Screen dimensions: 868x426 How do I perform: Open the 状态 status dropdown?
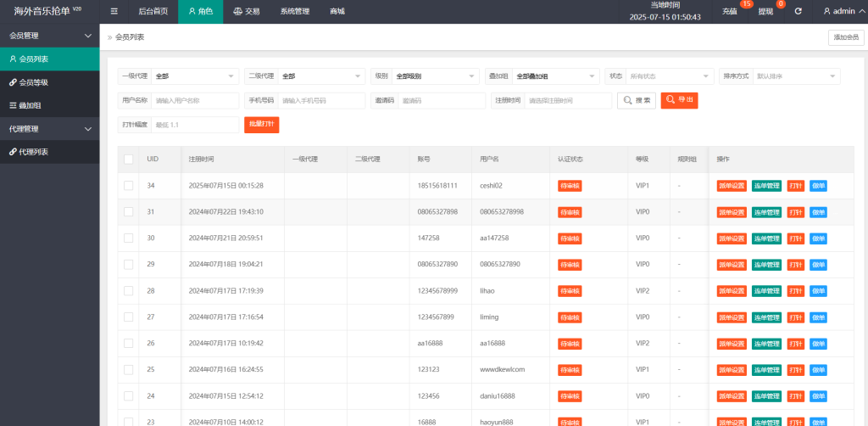[x=670, y=76]
